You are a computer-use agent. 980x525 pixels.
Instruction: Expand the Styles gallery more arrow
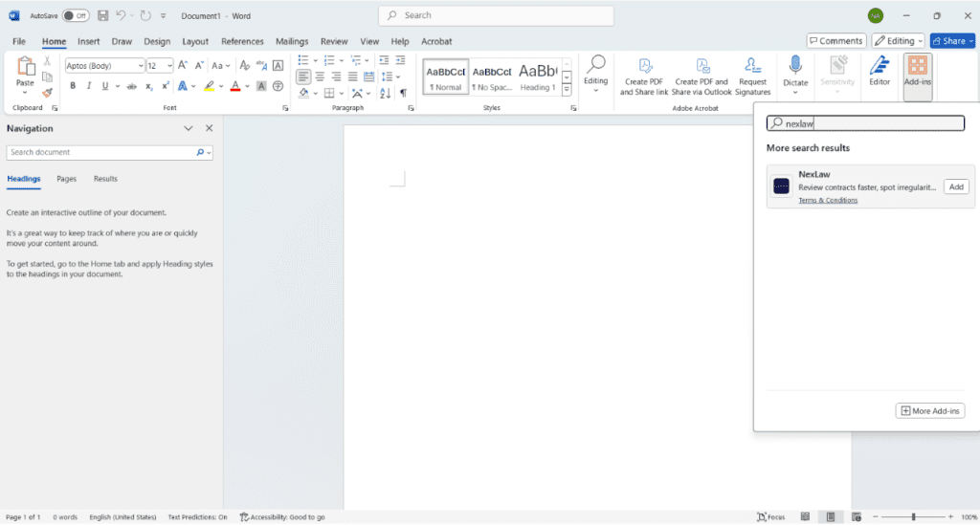tap(567, 90)
